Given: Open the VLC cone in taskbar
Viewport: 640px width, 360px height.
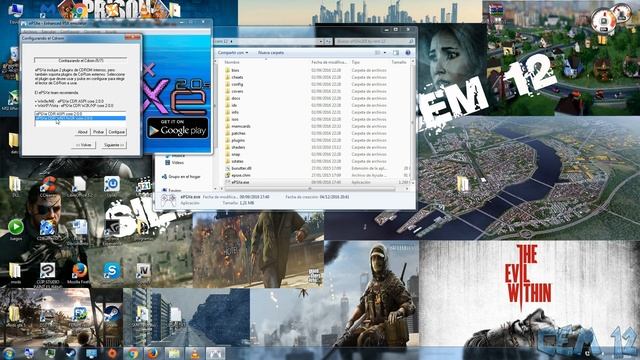Looking at the screenshot, I should coord(195,353).
